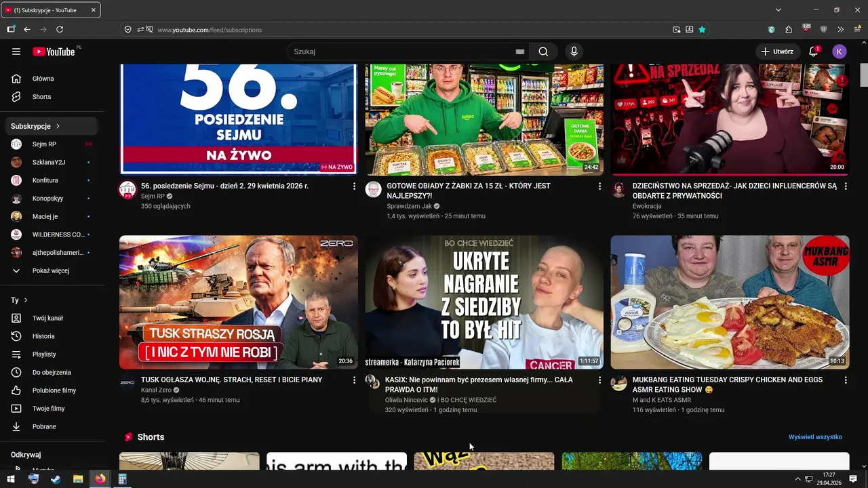Image resolution: width=868 pixels, height=488 pixels.
Task: Show hidden system tray icons
Action: click(x=798, y=479)
